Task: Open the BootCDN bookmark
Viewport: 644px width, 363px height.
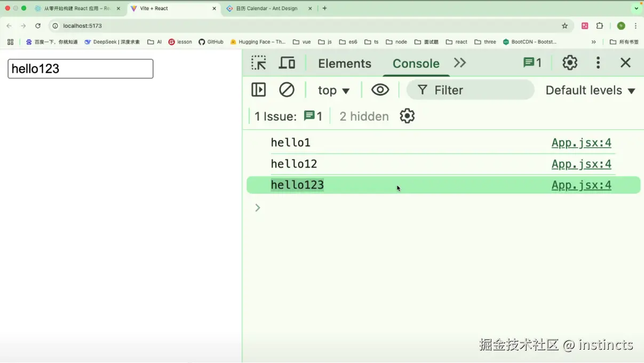Action: (530, 42)
